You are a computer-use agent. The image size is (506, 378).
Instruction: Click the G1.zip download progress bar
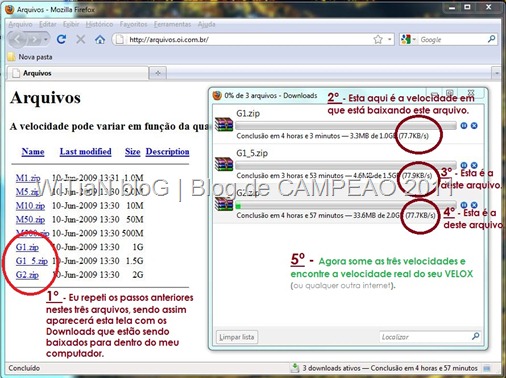(346, 126)
